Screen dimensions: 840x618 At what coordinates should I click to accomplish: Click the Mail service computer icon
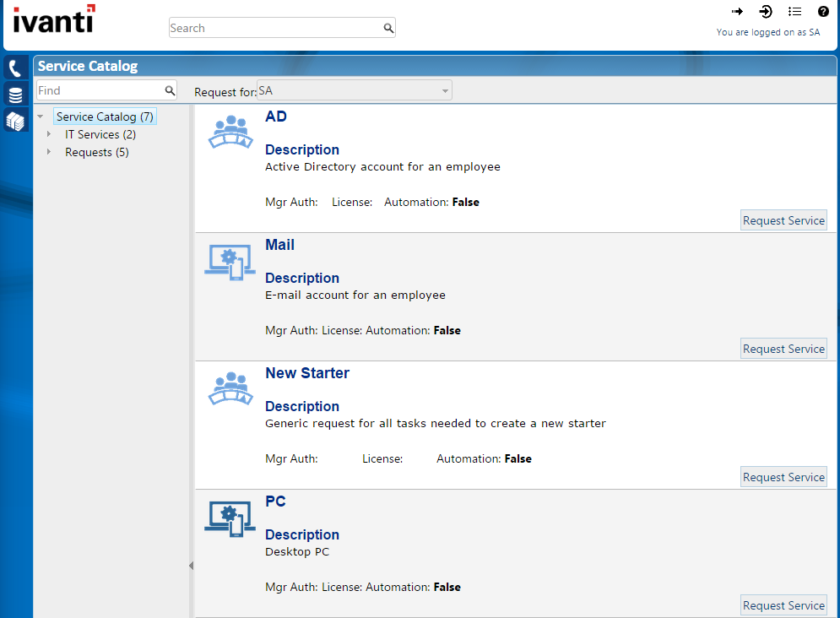[230, 263]
